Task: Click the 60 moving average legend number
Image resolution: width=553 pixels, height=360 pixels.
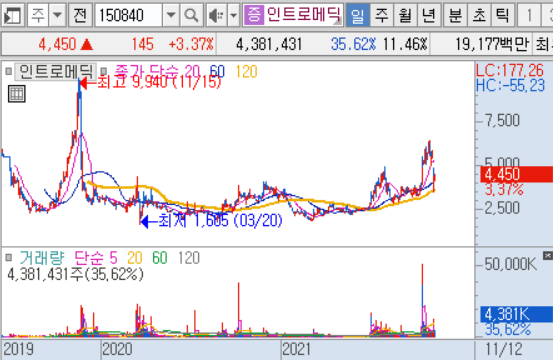Action: tap(217, 72)
